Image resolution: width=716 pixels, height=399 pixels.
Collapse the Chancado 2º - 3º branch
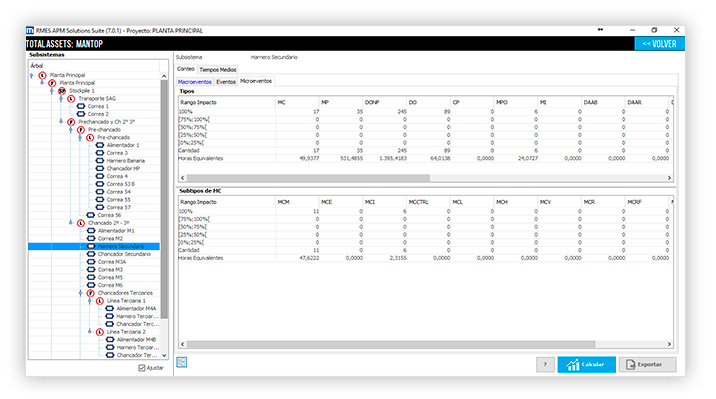point(71,223)
